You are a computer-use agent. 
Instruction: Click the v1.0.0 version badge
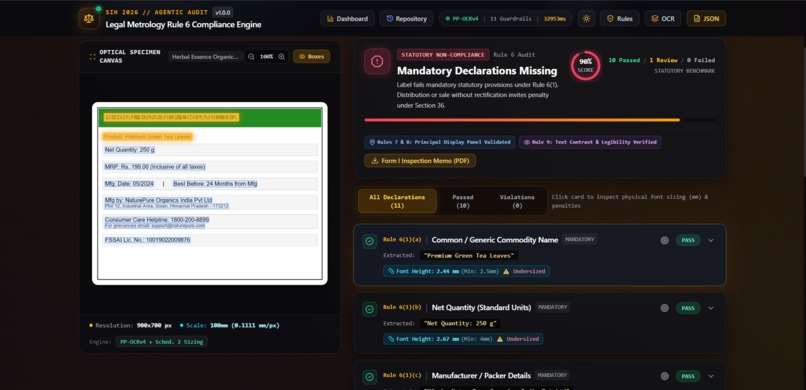tap(223, 12)
